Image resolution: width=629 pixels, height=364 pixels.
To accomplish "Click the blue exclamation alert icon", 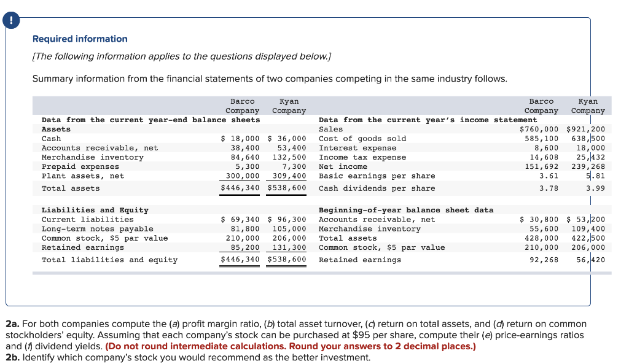I will tap(11, 20).
